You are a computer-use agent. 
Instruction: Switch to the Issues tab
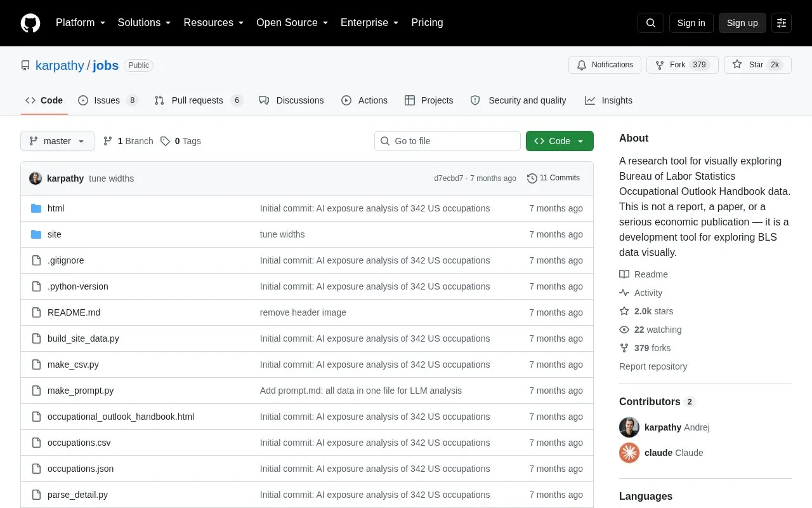(x=108, y=100)
